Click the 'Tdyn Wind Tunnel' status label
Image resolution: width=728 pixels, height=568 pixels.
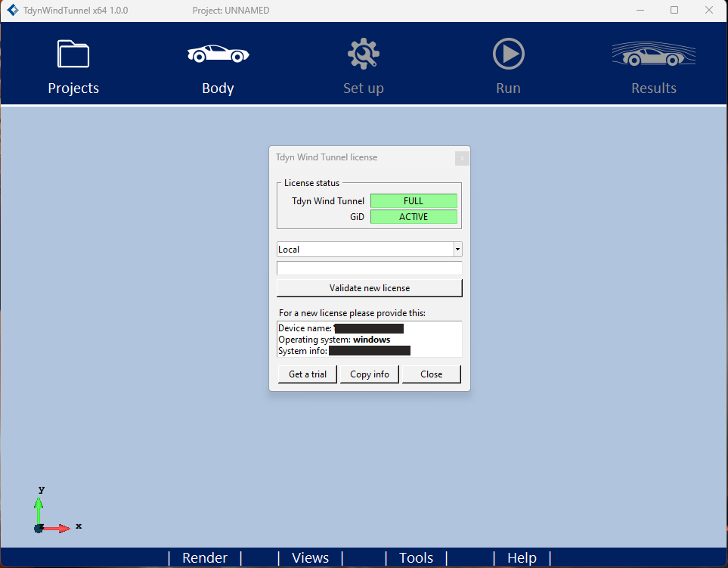pos(328,201)
